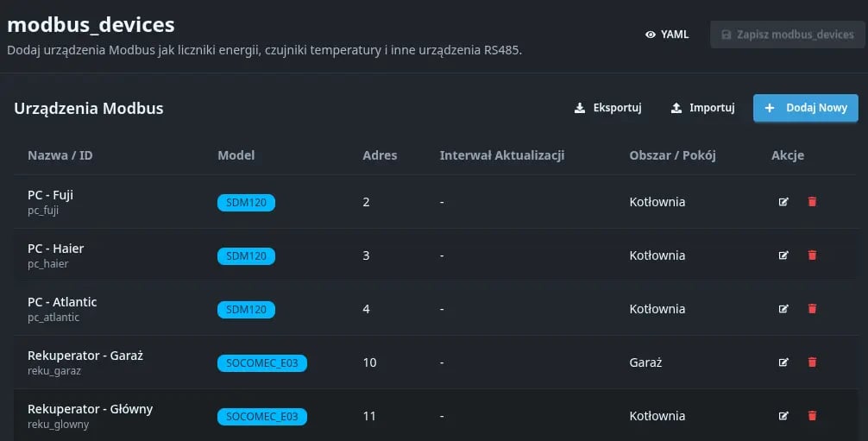Click the 'Interwał Aktualizacji' column header
868x441 pixels.
(x=502, y=155)
